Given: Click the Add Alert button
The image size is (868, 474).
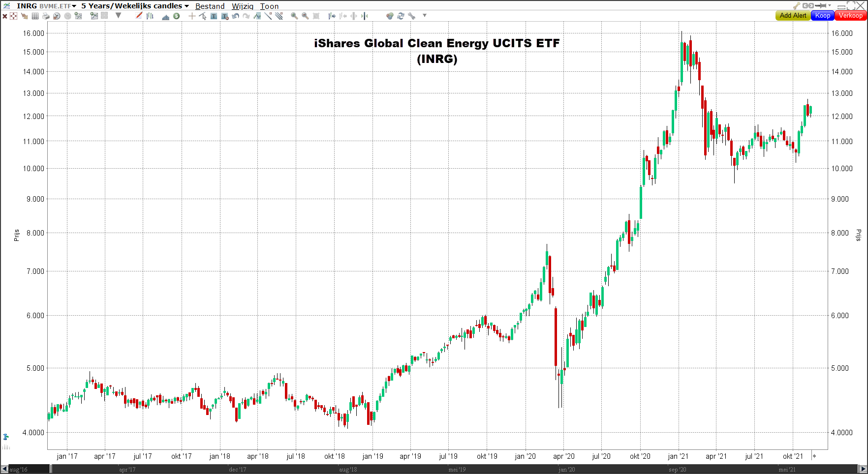Looking at the screenshot, I should pos(793,16).
